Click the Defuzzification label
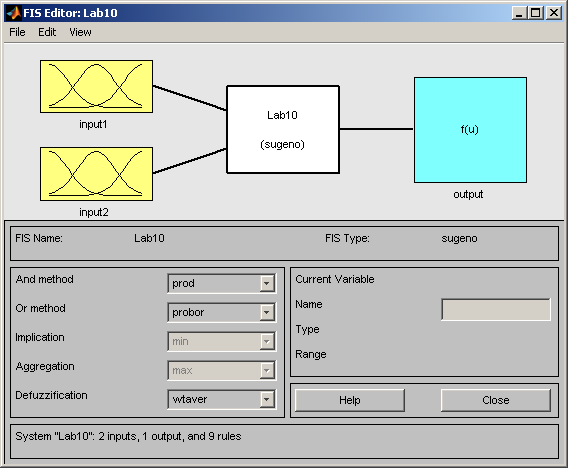568x468 pixels. point(51,395)
